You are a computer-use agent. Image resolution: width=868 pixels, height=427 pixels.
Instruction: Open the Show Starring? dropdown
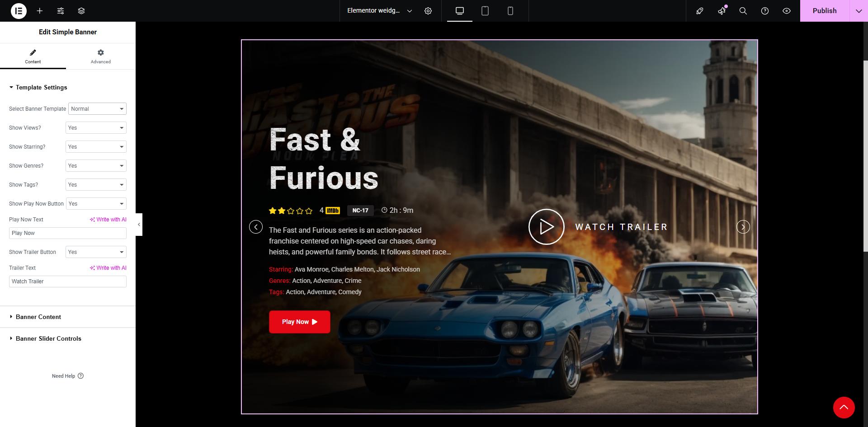tap(96, 147)
